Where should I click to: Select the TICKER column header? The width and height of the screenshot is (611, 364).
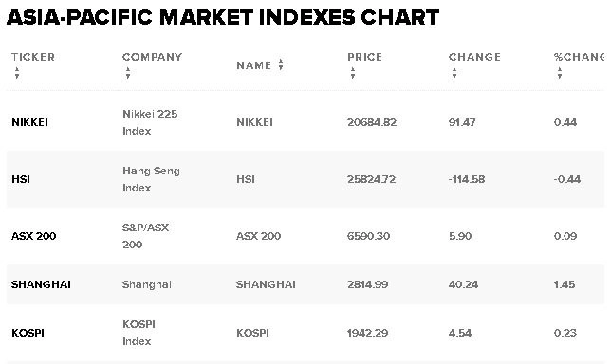pyautogui.click(x=33, y=57)
